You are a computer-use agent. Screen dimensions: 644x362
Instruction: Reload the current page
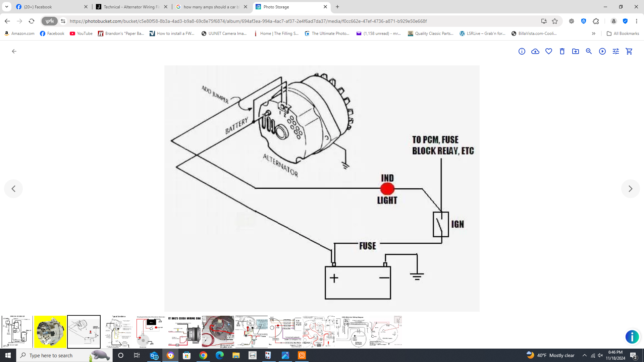click(32, 21)
